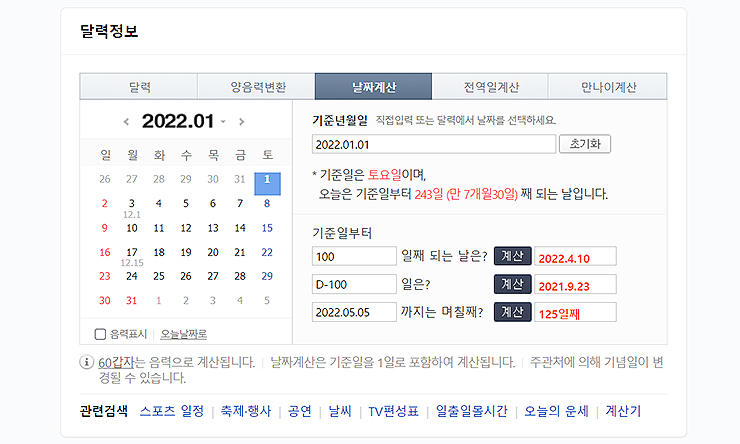Select gray December 26 in first row
Screen dimensions: 740x444
click(x=105, y=179)
